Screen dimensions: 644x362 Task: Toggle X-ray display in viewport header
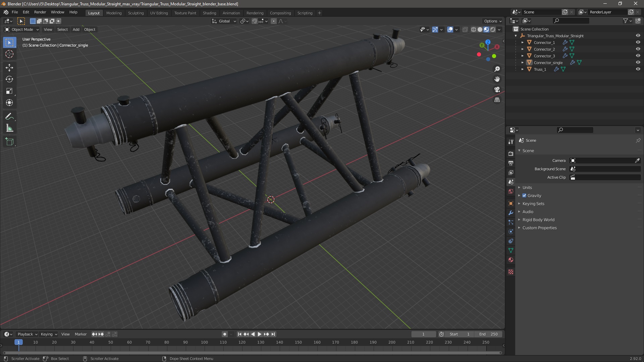(465, 29)
